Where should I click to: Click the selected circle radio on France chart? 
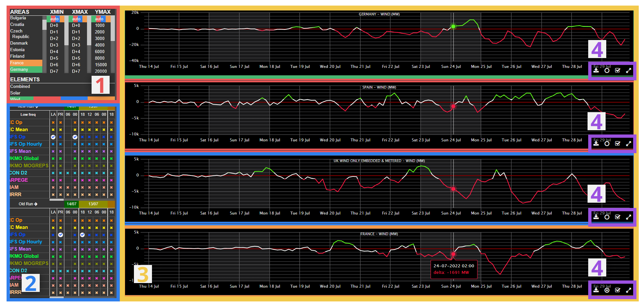(607, 290)
